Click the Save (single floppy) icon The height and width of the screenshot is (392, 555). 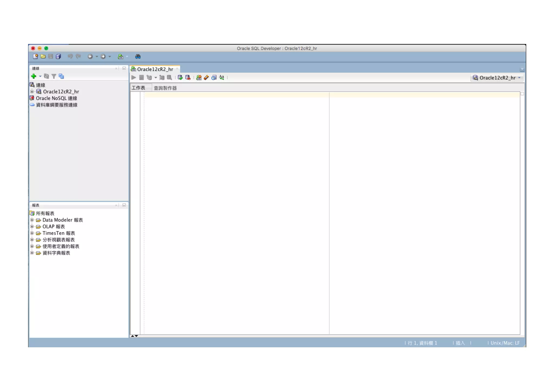pyautogui.click(x=50, y=56)
